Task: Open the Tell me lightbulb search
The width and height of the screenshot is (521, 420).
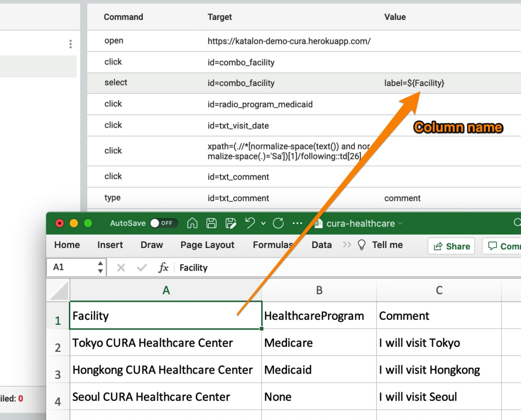Action: tap(362, 245)
